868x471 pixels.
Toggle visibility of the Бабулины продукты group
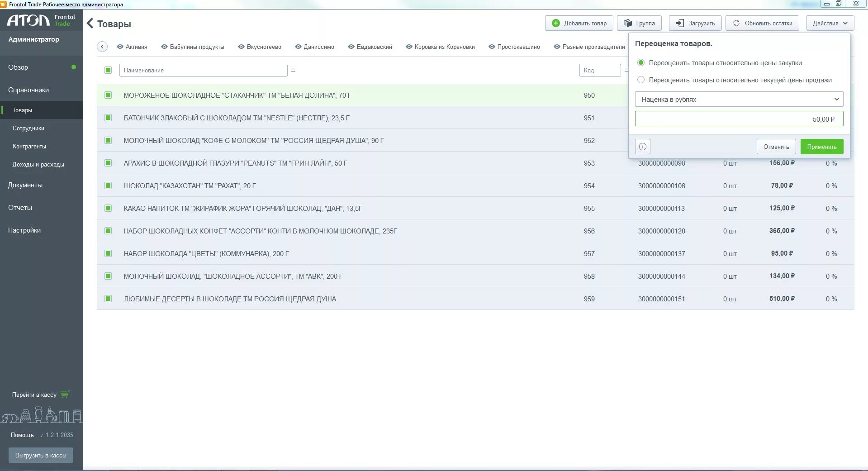164,47
